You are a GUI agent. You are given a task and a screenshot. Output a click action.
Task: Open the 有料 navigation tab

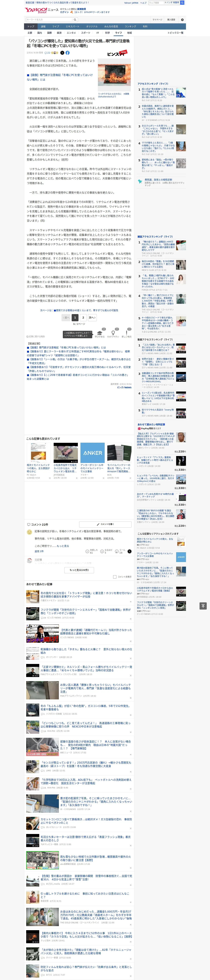tap(145, 26)
